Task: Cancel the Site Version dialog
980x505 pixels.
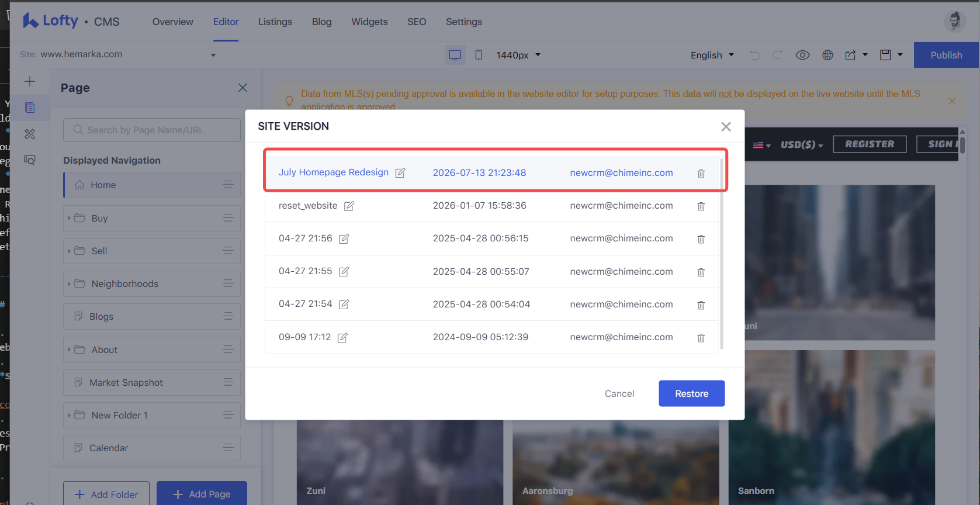Action: tap(619, 393)
